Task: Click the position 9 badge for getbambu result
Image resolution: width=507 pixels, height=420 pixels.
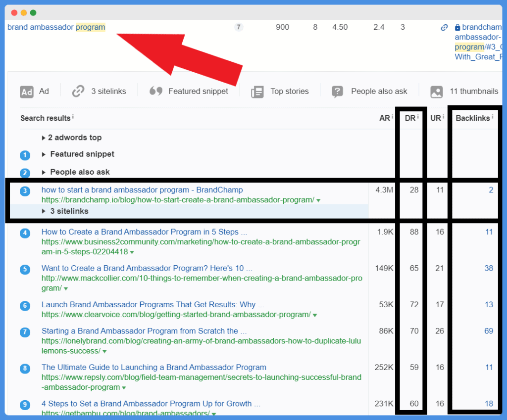Action: pos(25,405)
